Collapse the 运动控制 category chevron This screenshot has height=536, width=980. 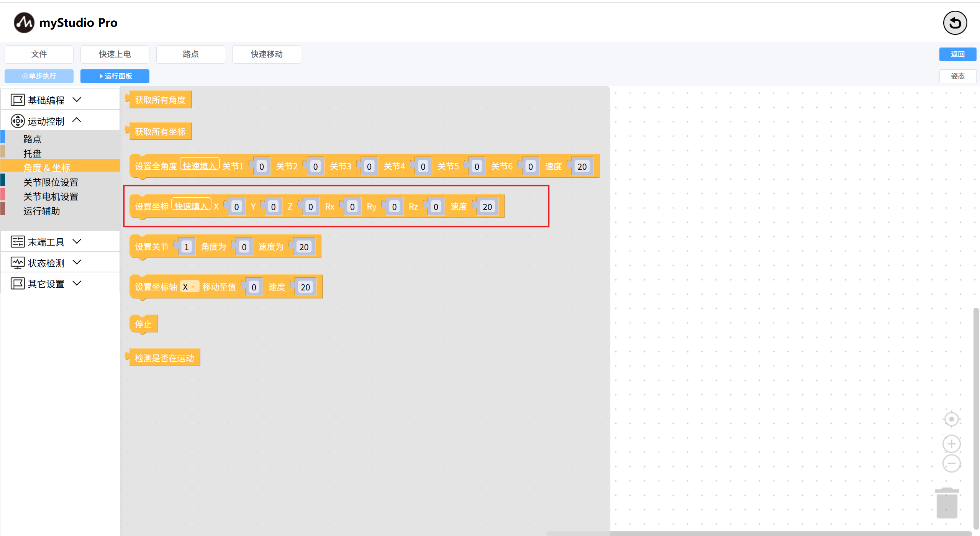(77, 120)
